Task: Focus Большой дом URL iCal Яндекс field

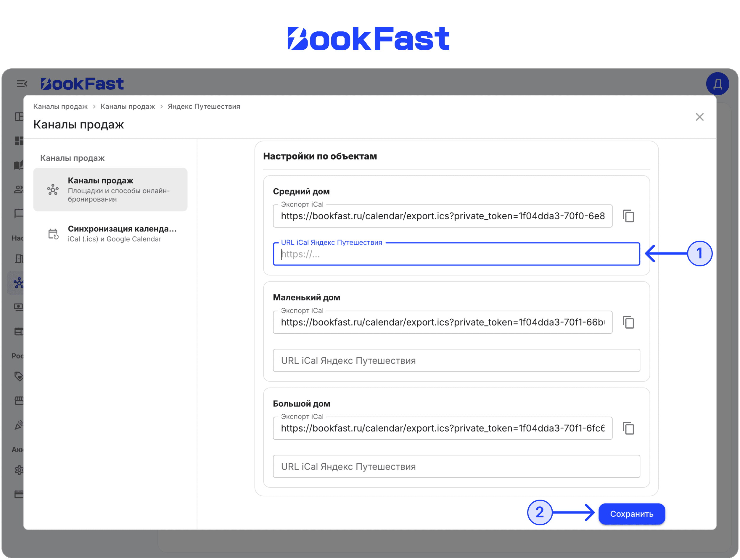Action: [x=456, y=467]
